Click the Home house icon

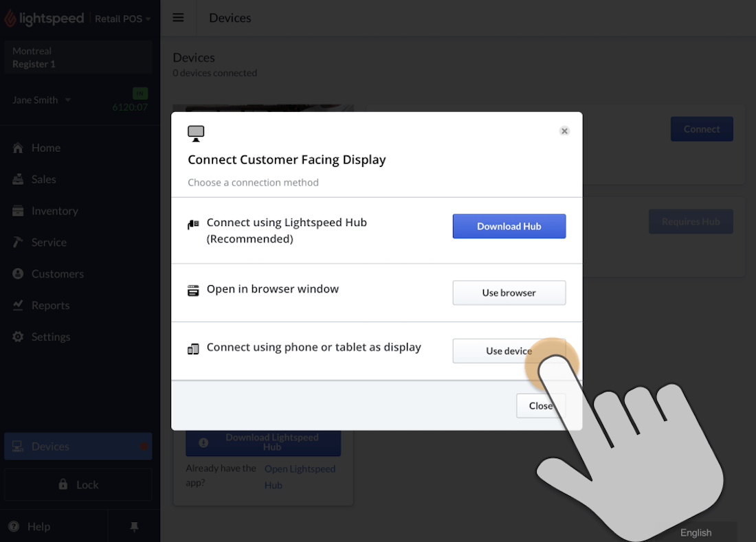coord(18,148)
